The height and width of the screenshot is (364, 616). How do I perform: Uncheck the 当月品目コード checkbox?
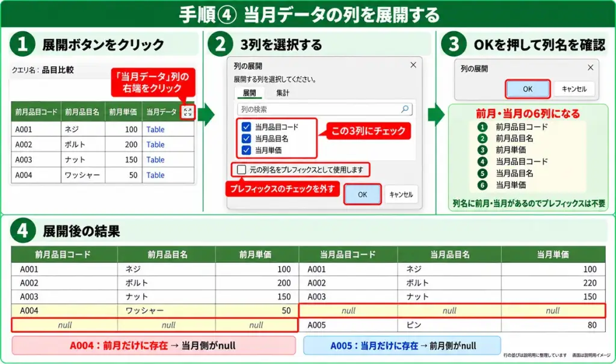click(246, 126)
